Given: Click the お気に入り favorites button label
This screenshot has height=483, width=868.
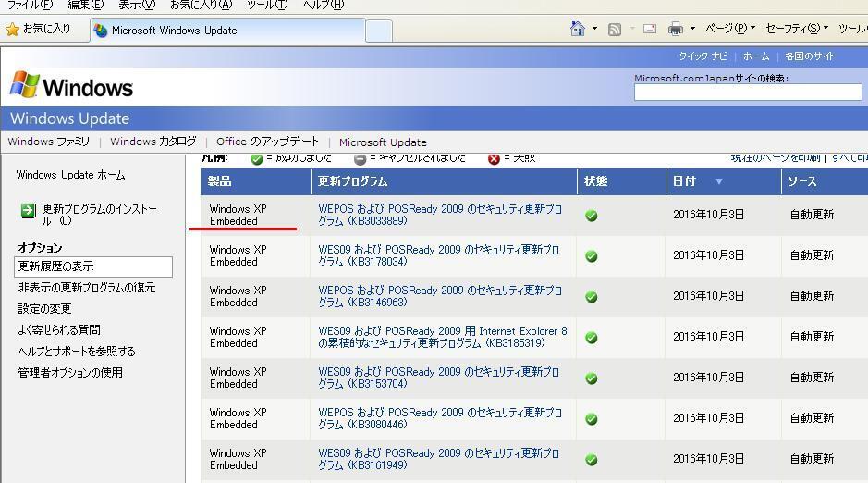Looking at the screenshot, I should tap(46, 29).
